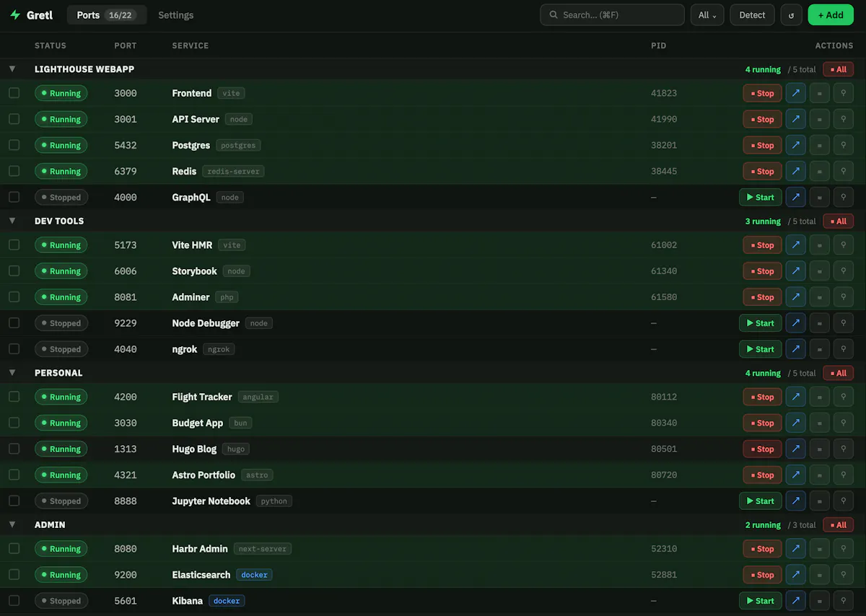The image size is (866, 616).
Task: Tick the checkbox beside Storybook
Action: [14, 271]
